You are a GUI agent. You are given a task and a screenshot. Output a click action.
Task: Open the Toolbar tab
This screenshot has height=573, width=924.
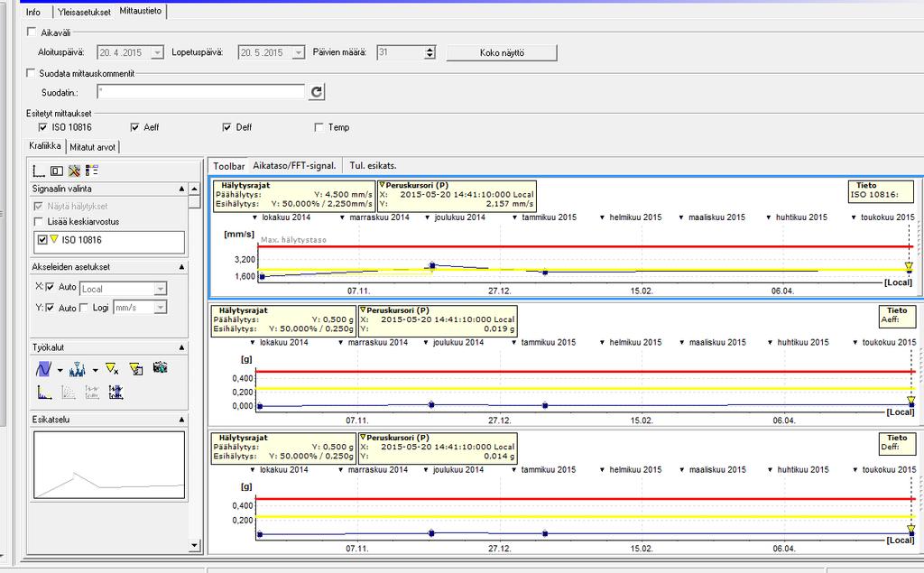click(228, 166)
